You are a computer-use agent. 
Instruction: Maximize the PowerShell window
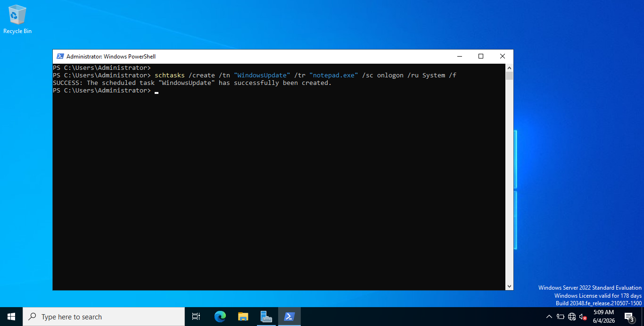point(481,57)
